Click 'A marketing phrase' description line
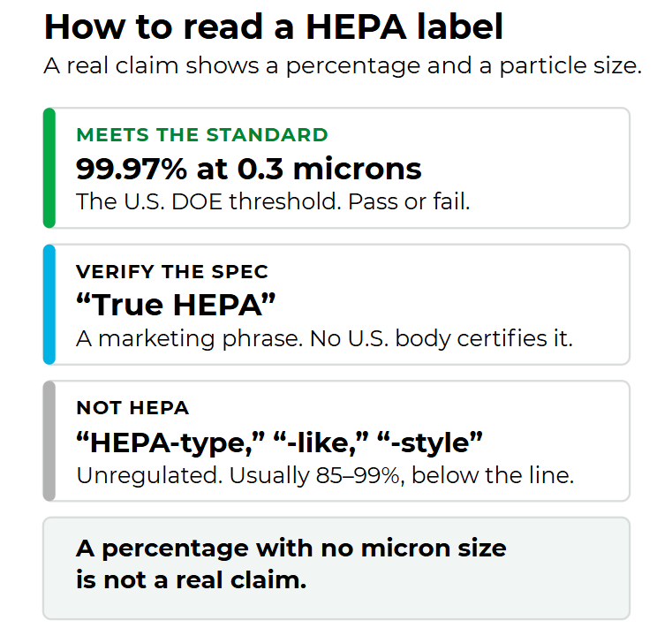This screenshot has width=672, height=643. 324,338
